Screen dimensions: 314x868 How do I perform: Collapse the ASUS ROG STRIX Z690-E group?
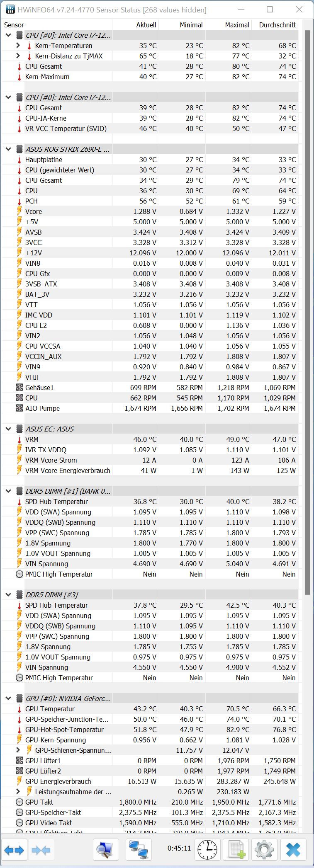tap(8, 149)
